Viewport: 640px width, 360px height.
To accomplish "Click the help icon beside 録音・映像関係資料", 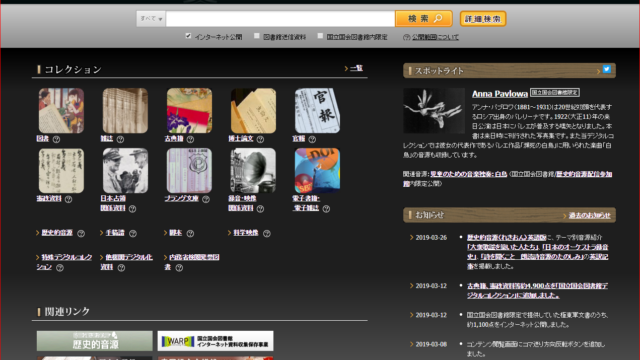I will [x=260, y=209].
